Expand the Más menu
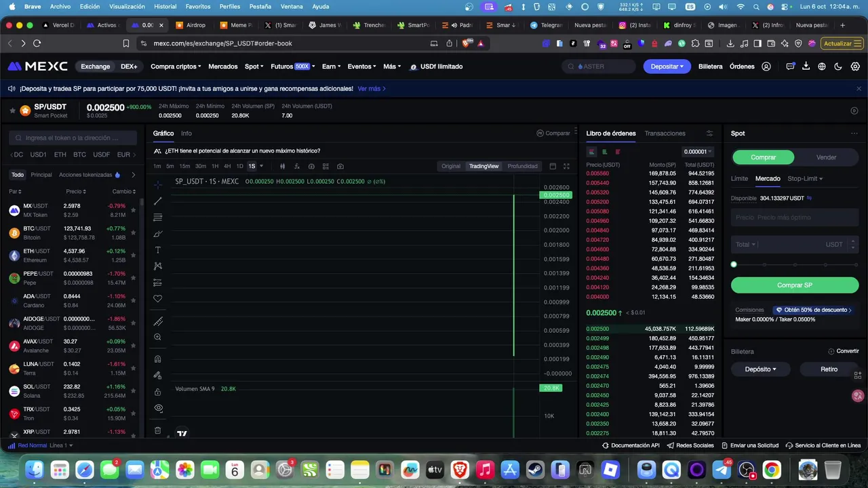This screenshot has width=868, height=488. 392,66
